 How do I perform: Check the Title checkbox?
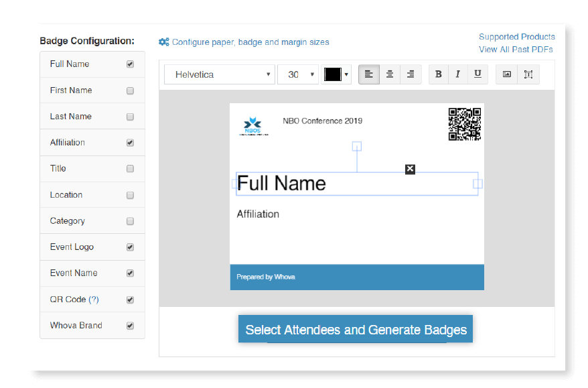(x=130, y=169)
